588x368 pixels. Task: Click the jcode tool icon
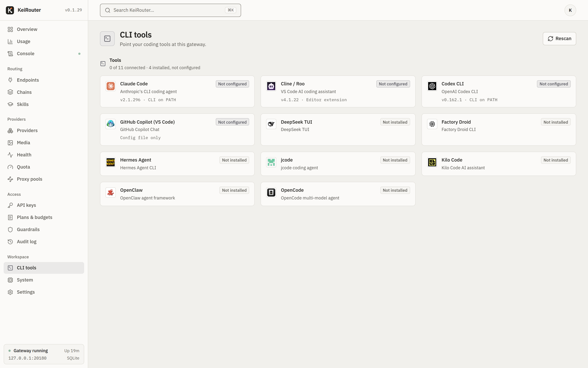[271, 162]
